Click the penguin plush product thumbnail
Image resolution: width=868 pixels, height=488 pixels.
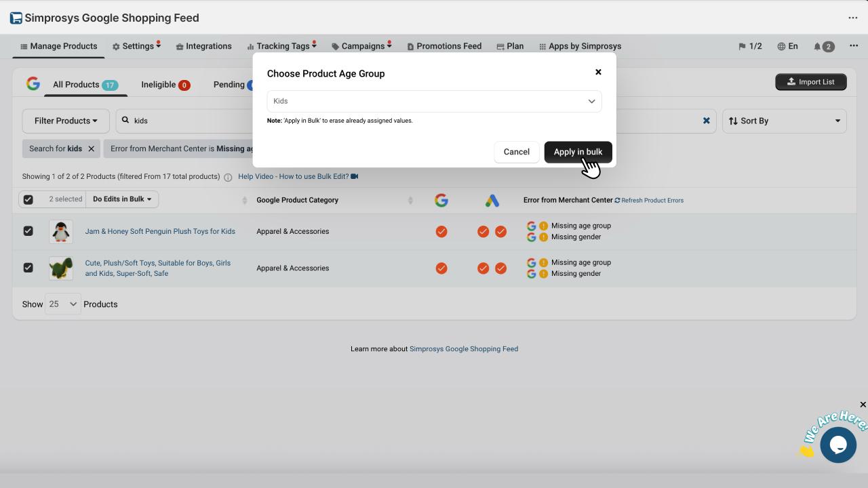click(x=61, y=231)
